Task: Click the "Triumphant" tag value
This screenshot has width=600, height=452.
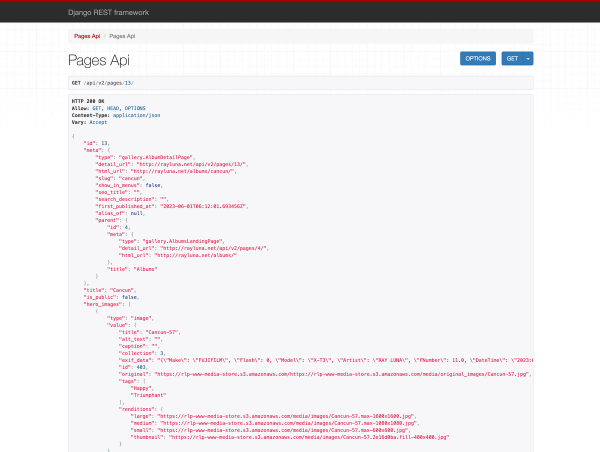Action: point(148,395)
